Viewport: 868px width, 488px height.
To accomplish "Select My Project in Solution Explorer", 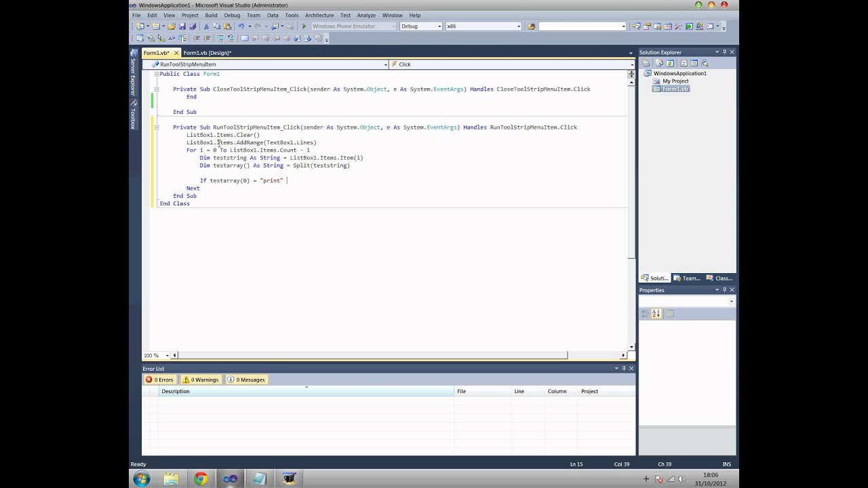I will tap(675, 81).
